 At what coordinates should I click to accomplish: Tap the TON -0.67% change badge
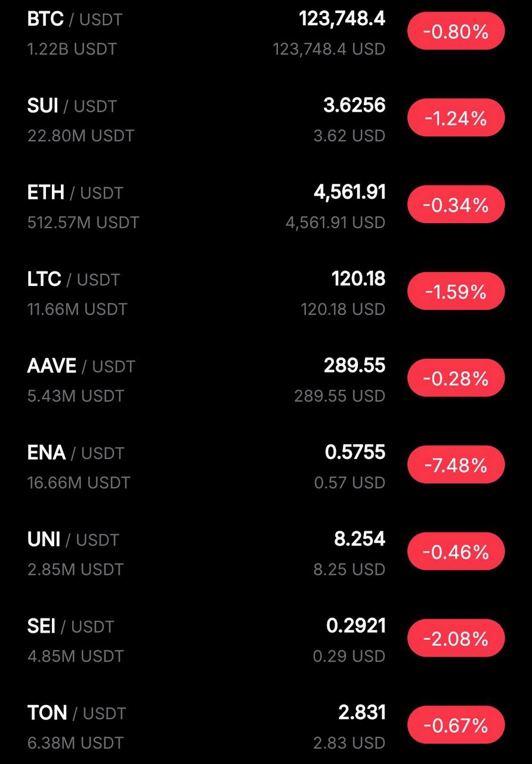(456, 725)
